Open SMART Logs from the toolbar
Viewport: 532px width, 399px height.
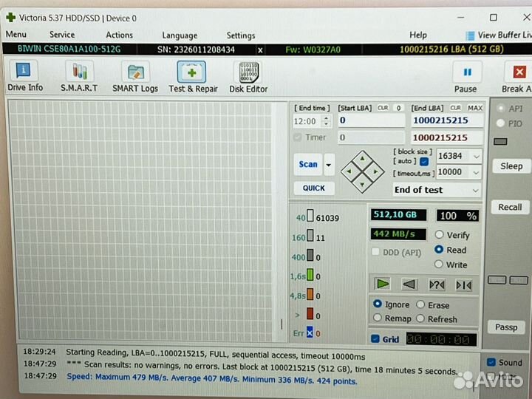coord(134,77)
